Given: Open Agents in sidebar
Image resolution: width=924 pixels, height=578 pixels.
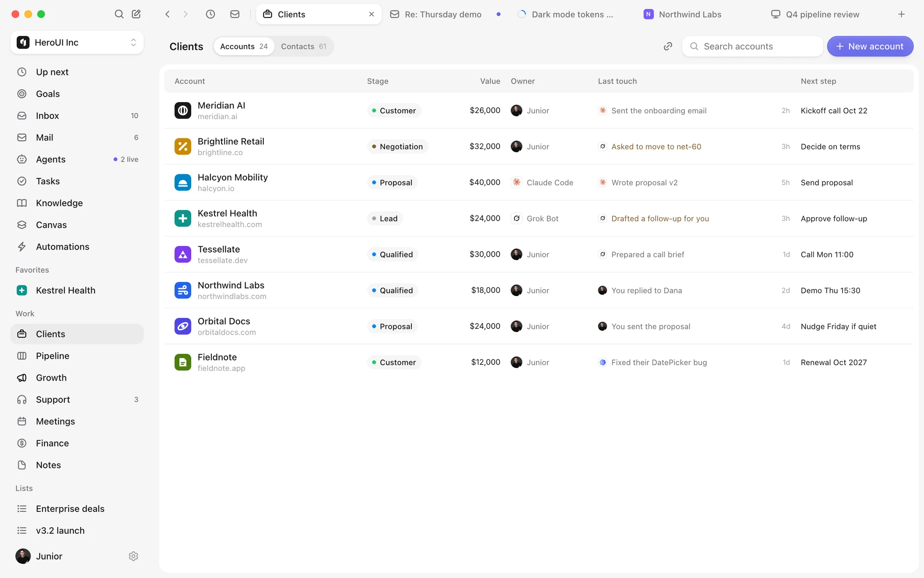Looking at the screenshot, I should pyautogui.click(x=77, y=159).
